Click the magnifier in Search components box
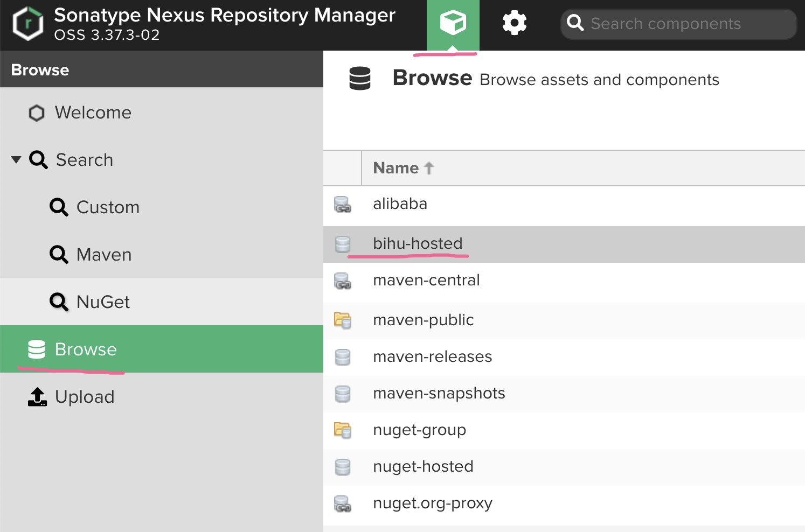The height and width of the screenshot is (532, 805). [575, 23]
